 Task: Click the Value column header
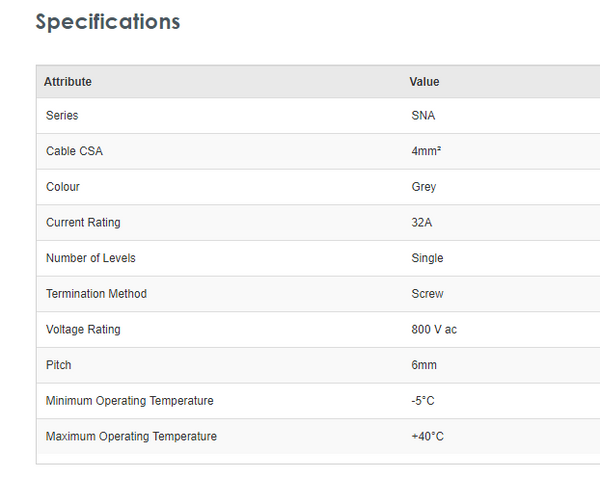pyautogui.click(x=424, y=82)
